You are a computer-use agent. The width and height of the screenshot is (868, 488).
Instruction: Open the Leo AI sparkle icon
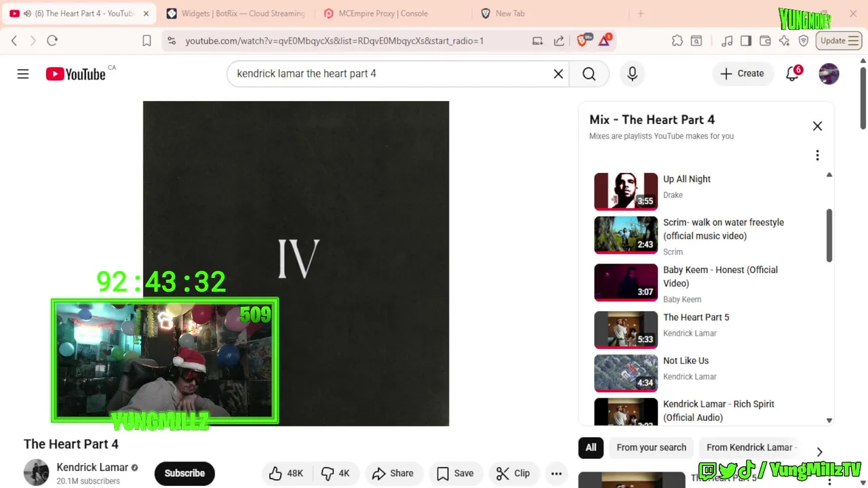pyautogui.click(x=784, y=41)
